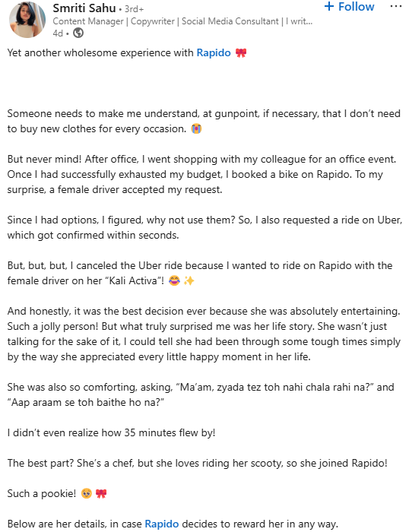
Task: Click the pleading face emoji after 'Such a pookie!'
Action: pos(87,493)
